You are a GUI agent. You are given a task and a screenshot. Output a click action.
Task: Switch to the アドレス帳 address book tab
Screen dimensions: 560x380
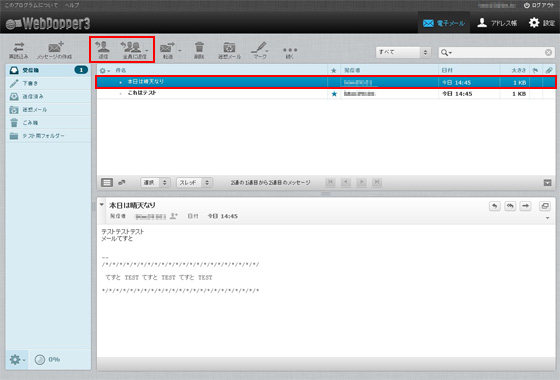pos(497,23)
